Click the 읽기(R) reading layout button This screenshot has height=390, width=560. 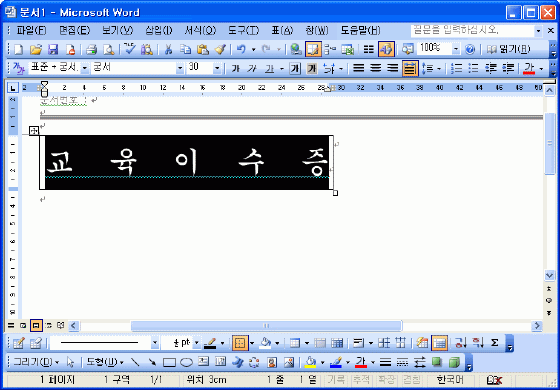(509, 49)
